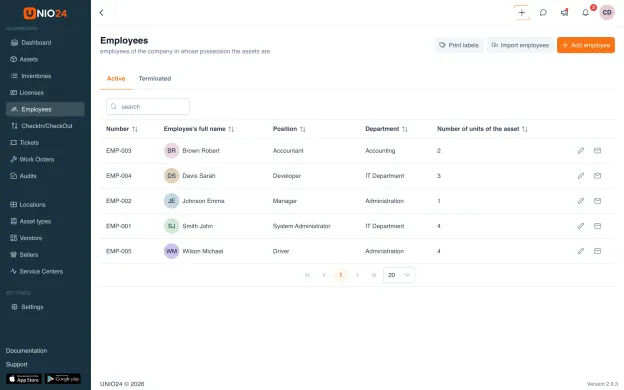Email Davis Sarah via envelope icon
624x390 pixels.
(597, 176)
